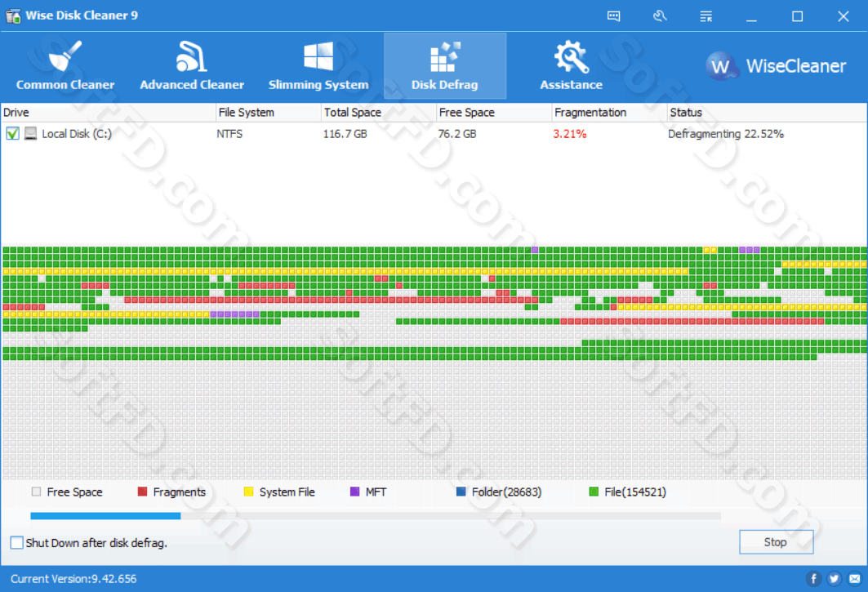Click the purple MFT legend swatch

(355, 492)
